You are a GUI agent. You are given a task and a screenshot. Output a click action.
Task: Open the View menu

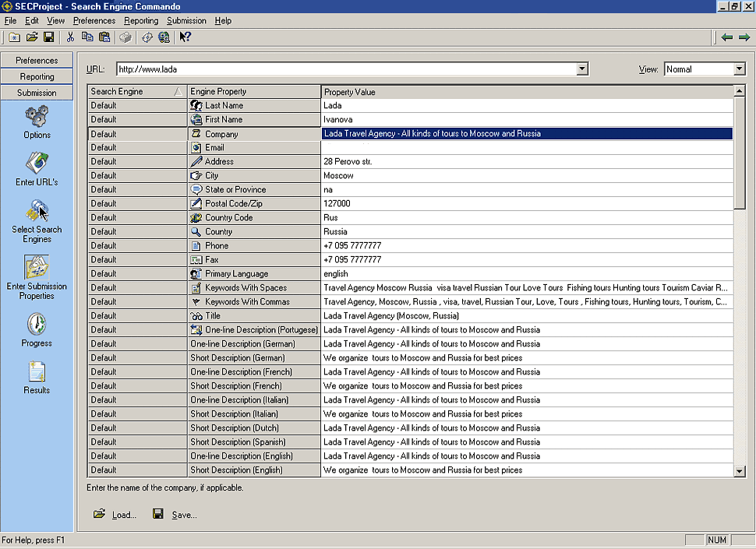55,21
